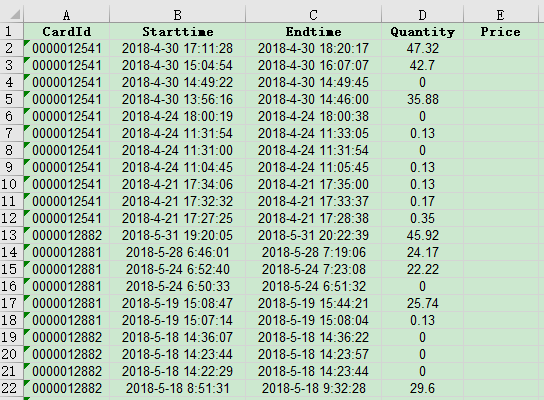Click quantity cell 35.88
Image resolution: width=544 pixels, height=400 pixels.
[x=422, y=99]
